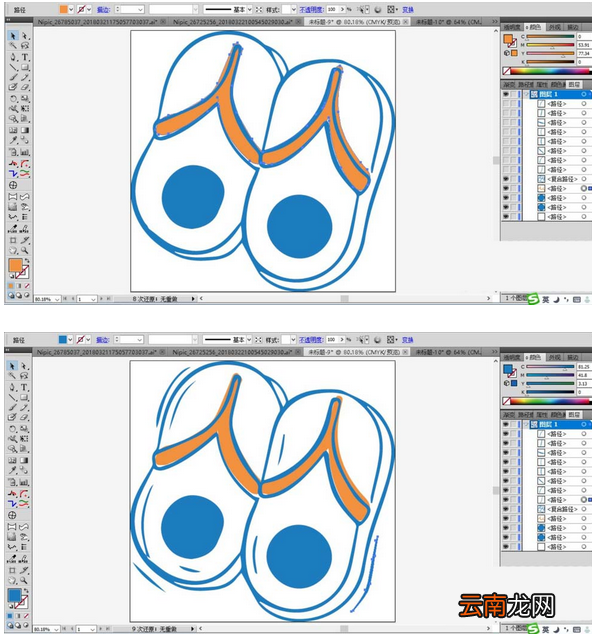Go to next artboard in upper status bar
Viewport: 592px width, 634px height.
pyautogui.click(x=102, y=299)
